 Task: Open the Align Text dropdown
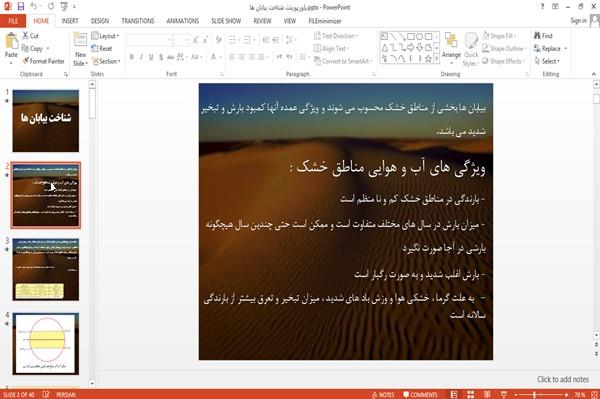coord(331,48)
